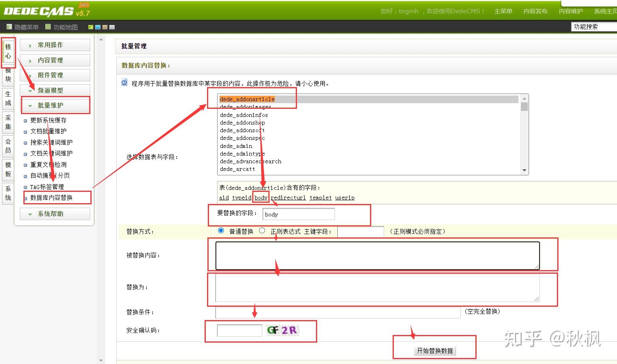The width and height of the screenshot is (617, 364).
Task: Select dede_arcatt in table list
Action: click(368, 169)
